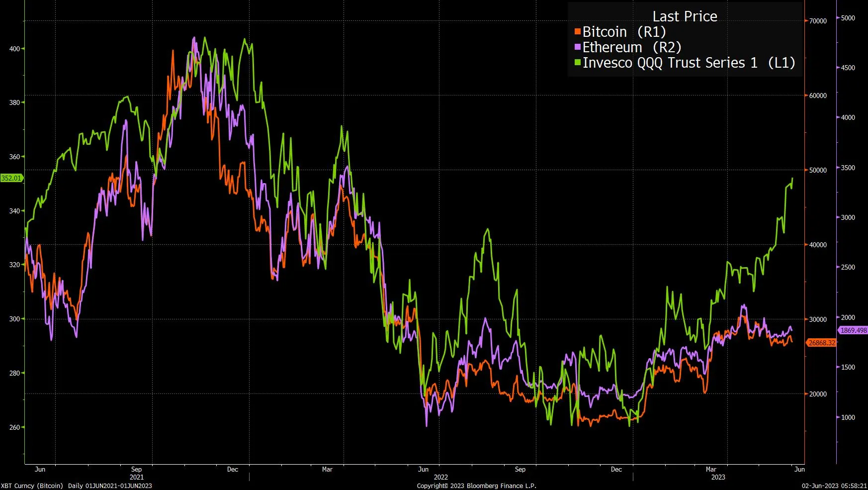Select the orange Bitcoin legend swatch
The height and width of the screenshot is (490, 868).
577,32
